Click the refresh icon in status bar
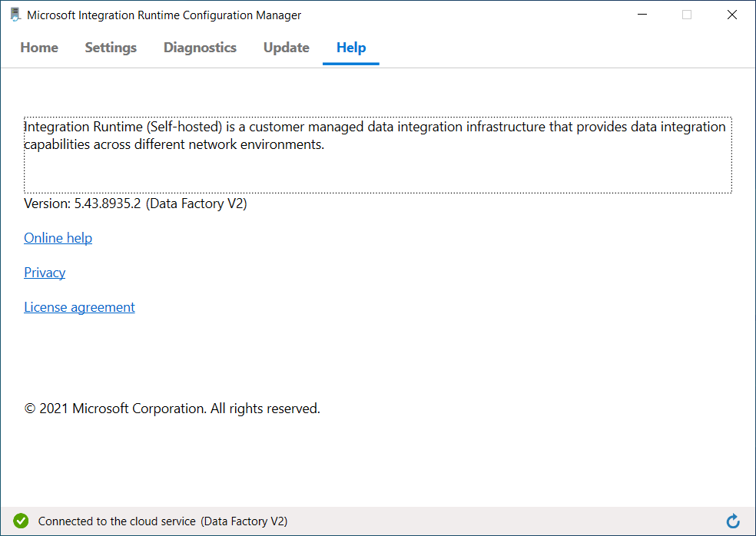Viewport: 756px width, 536px height. pos(733,521)
